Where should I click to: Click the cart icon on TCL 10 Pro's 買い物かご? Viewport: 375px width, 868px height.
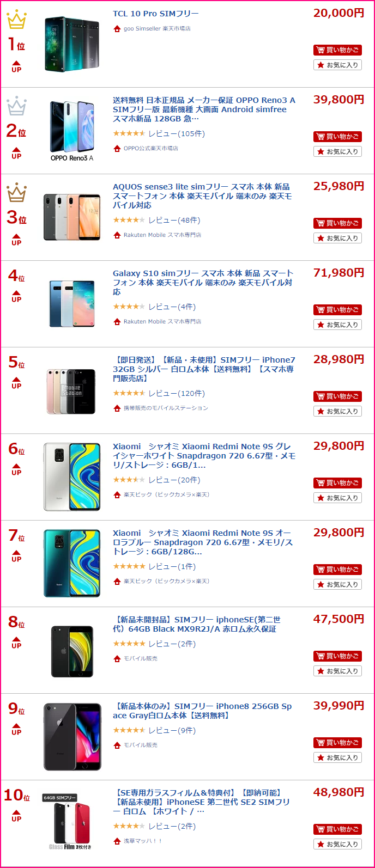[320, 50]
